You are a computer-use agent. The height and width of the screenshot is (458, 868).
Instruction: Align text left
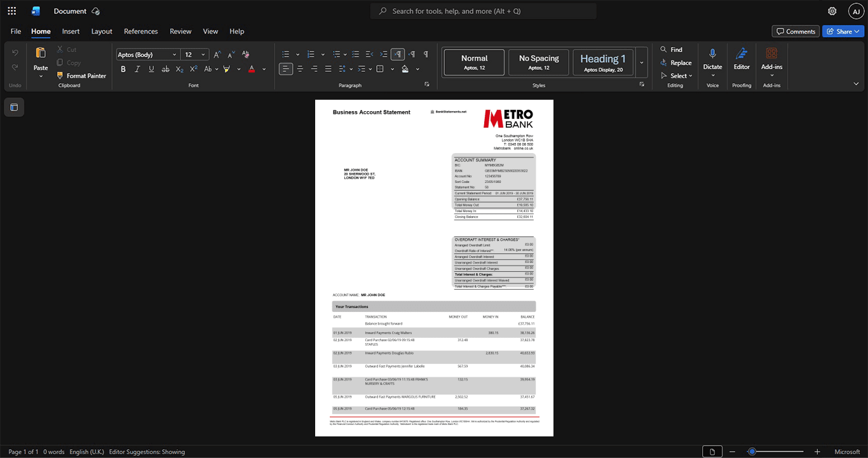[x=286, y=69]
